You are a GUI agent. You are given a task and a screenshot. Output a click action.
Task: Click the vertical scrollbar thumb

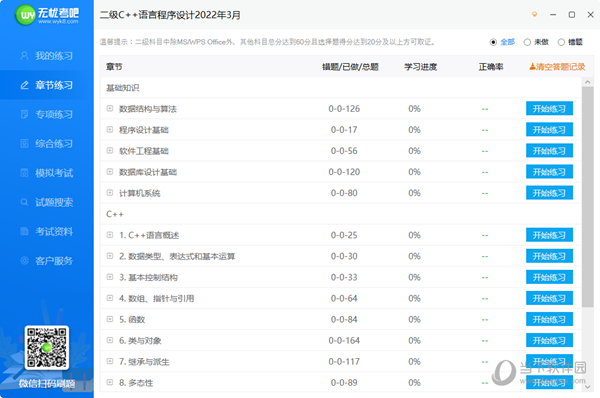coord(588,197)
